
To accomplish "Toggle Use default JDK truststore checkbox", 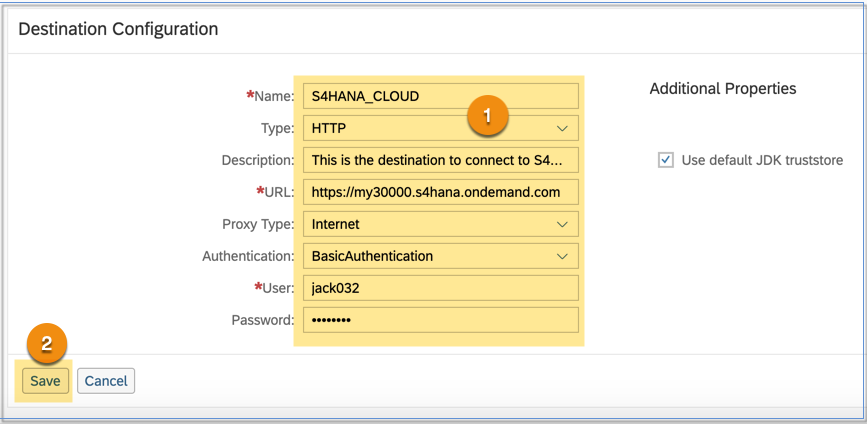I will click(x=666, y=160).
